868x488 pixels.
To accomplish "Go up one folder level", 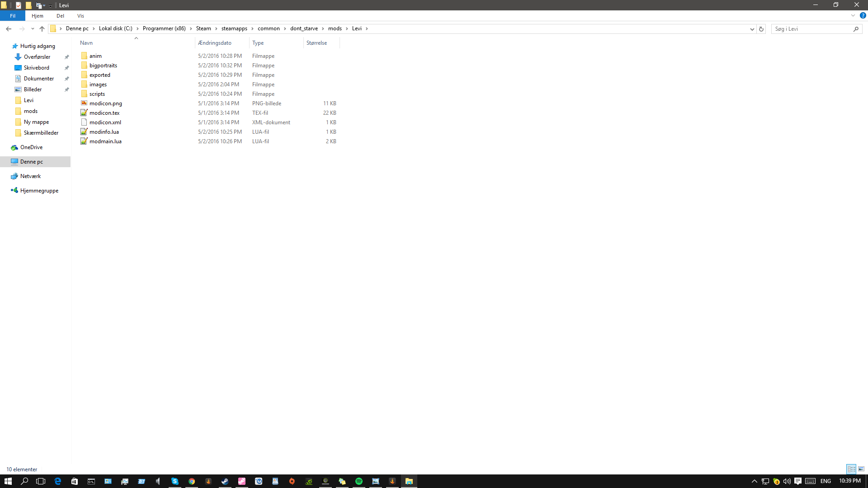I will pos(42,28).
